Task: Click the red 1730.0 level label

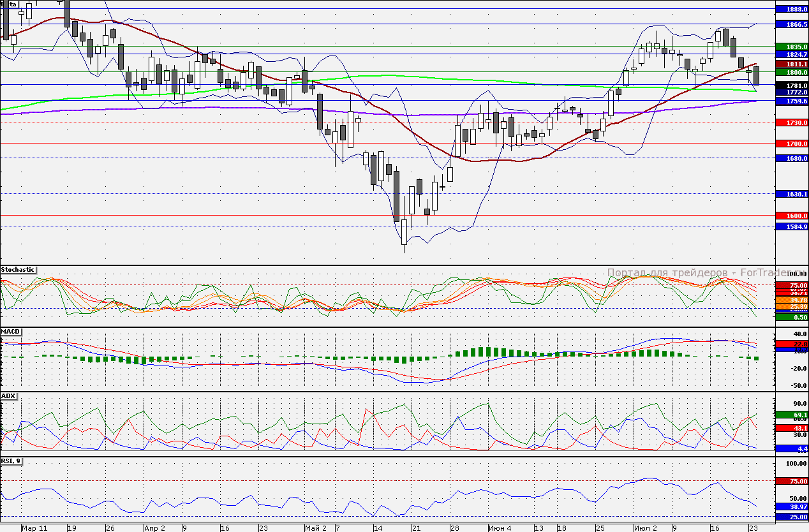Action: 791,122
